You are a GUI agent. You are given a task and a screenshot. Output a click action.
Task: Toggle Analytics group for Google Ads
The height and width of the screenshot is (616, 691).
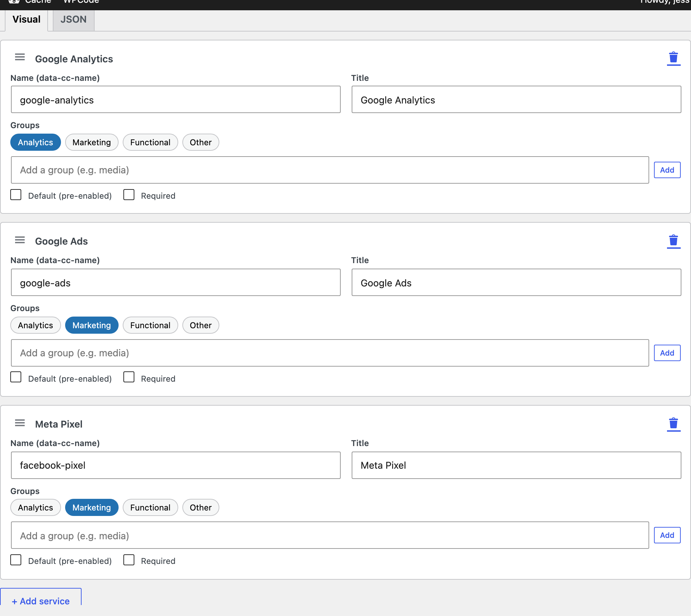point(36,325)
